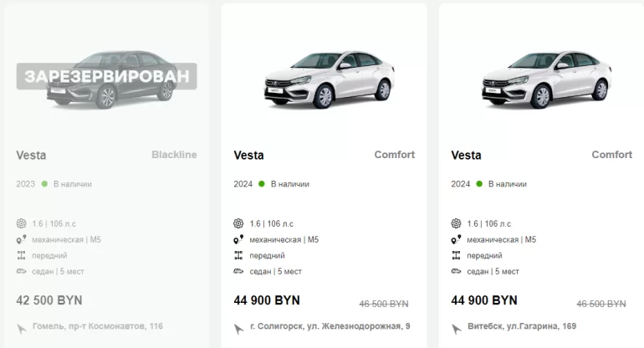Open Vesta title on Soligorsk card
This screenshot has height=348, width=644.
coord(248,155)
